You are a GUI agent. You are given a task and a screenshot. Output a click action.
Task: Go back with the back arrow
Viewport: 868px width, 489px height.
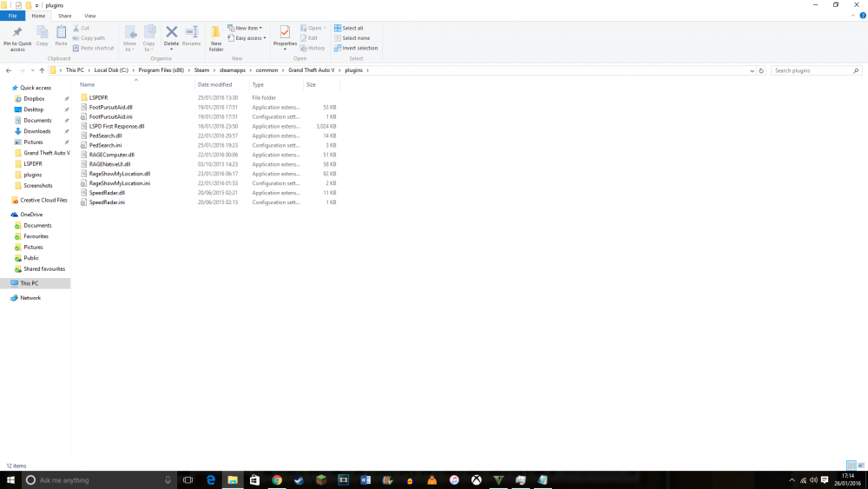[9, 70]
